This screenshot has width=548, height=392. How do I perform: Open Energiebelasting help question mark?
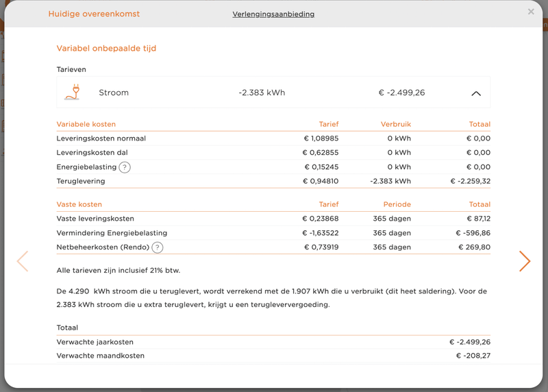coord(125,167)
